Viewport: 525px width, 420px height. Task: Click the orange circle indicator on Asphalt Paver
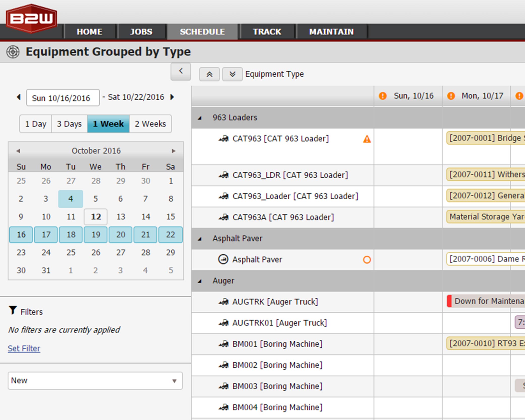point(367,260)
